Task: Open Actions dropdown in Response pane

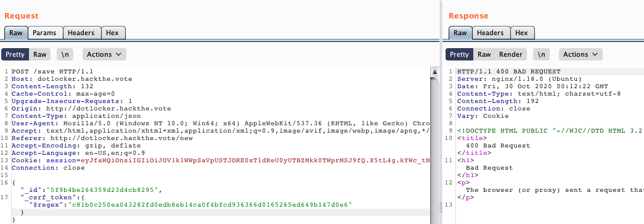Action: 581,54
